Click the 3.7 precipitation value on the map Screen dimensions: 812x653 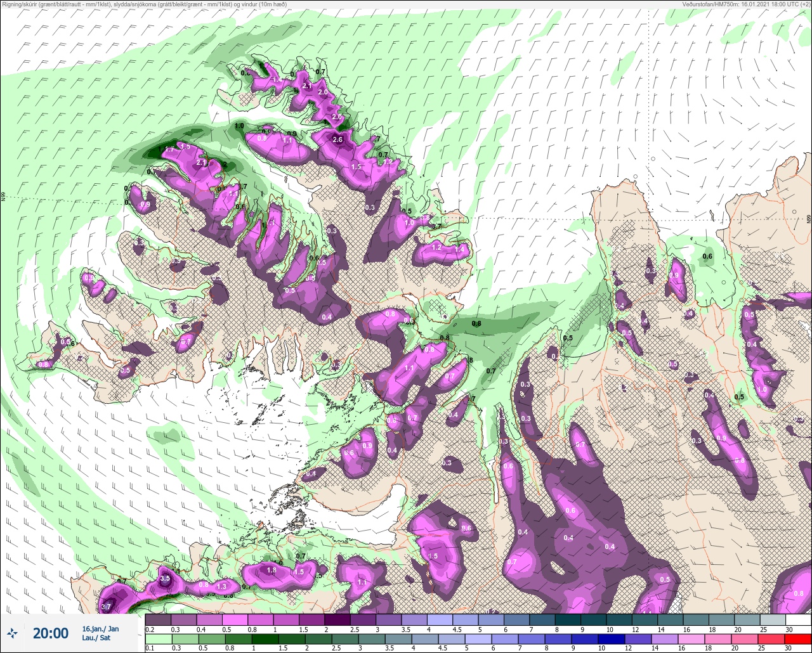point(106,607)
